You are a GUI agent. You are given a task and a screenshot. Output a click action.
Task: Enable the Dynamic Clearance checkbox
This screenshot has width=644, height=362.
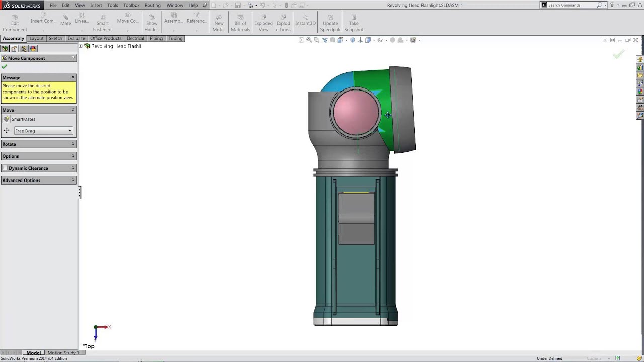click(x=5, y=168)
